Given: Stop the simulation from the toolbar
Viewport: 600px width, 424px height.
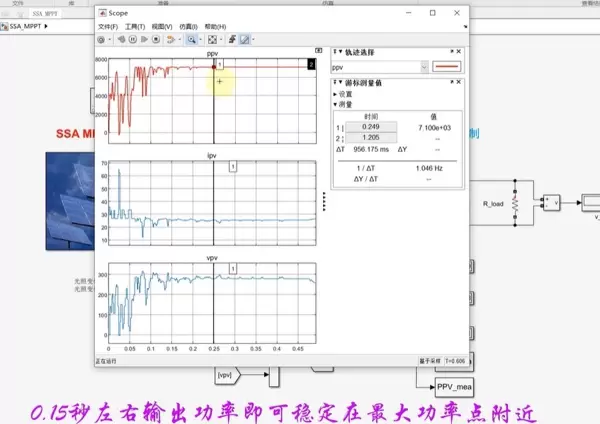Looking at the screenshot, I should pos(156,39).
